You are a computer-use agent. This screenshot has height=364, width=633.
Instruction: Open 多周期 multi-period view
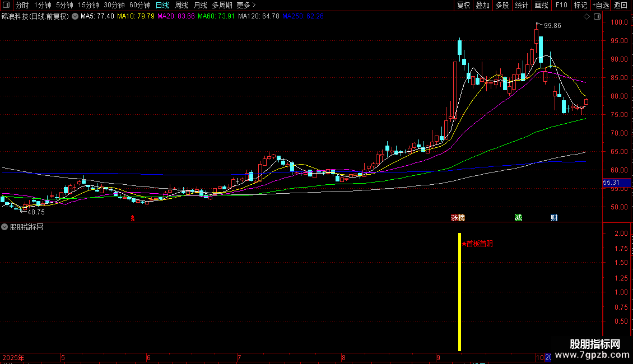pos(222,5)
